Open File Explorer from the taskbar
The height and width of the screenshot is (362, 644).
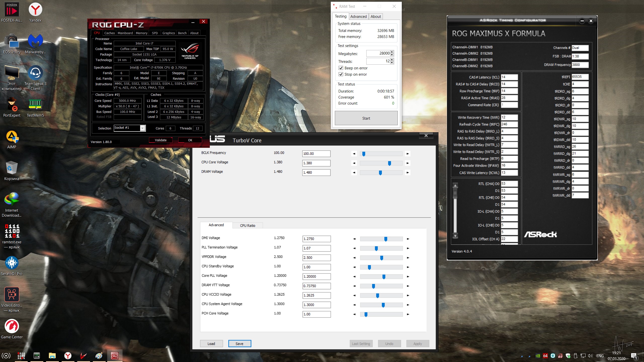(52, 356)
